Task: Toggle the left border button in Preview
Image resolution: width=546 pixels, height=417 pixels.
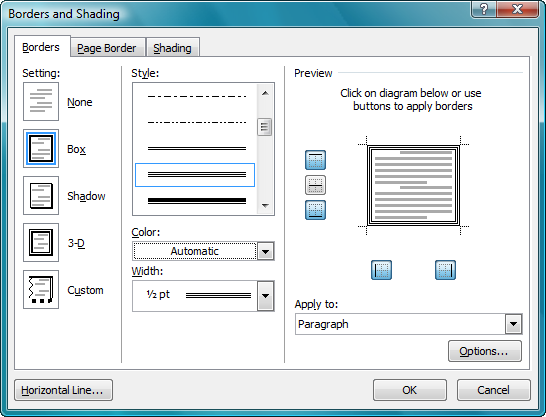Action: 381,270
